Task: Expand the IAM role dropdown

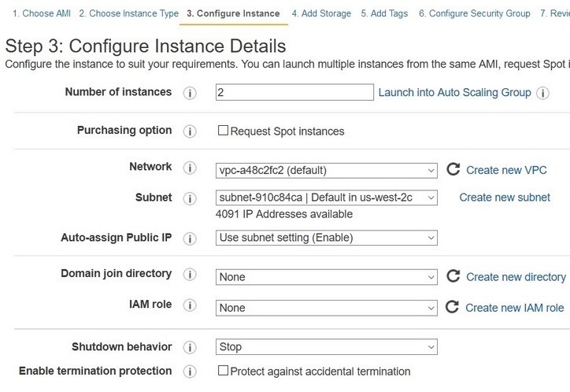Action: (x=327, y=308)
